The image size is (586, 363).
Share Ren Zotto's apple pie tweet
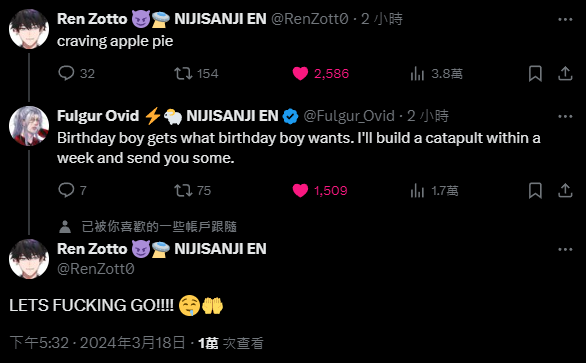pos(565,73)
